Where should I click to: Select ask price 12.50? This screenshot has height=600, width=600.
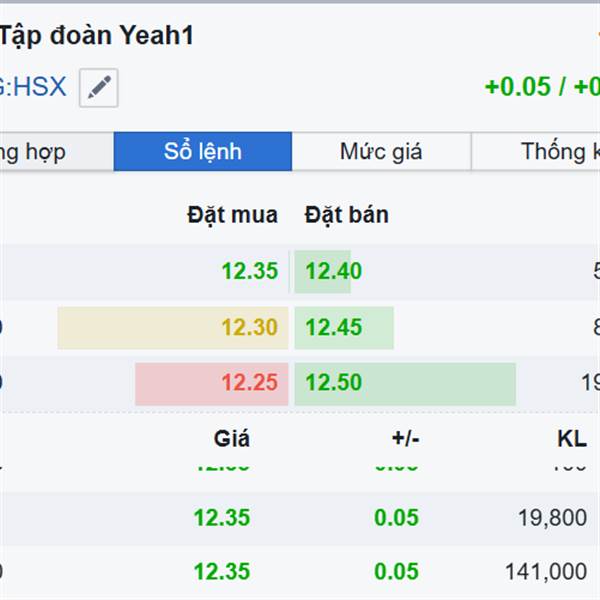tap(334, 383)
